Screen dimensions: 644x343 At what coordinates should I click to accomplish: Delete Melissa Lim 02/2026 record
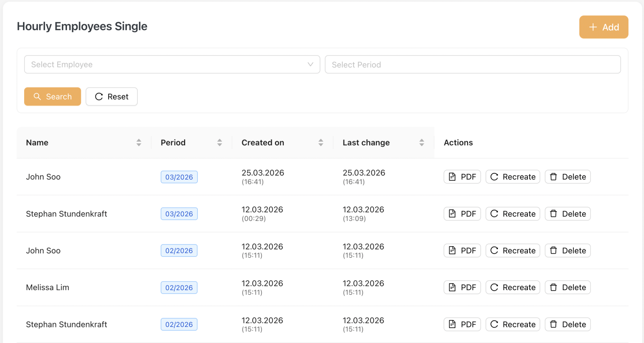tap(568, 287)
